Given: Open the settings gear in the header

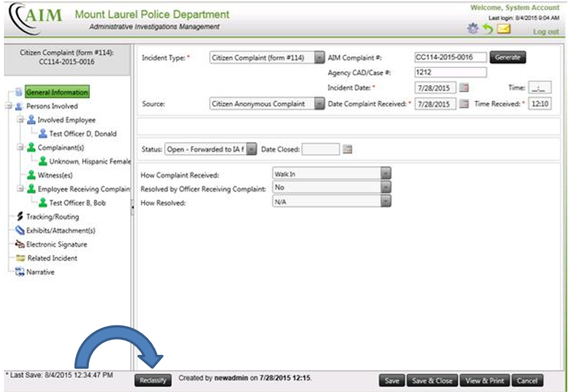Looking at the screenshot, I should tap(473, 29).
